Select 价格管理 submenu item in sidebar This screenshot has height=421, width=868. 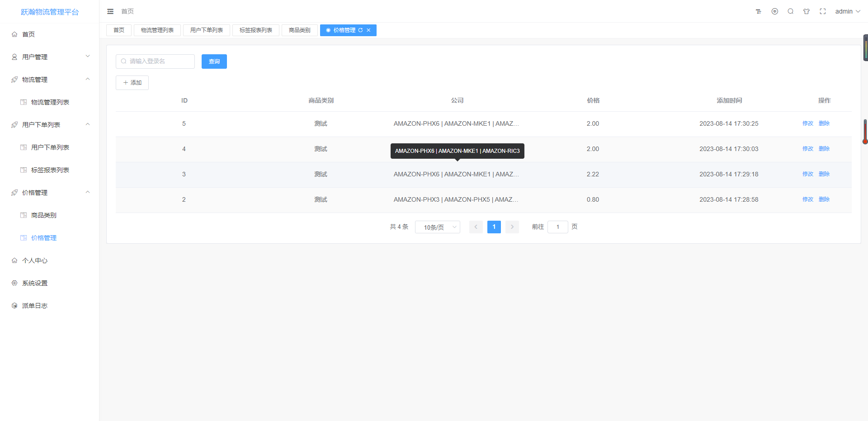point(50,238)
